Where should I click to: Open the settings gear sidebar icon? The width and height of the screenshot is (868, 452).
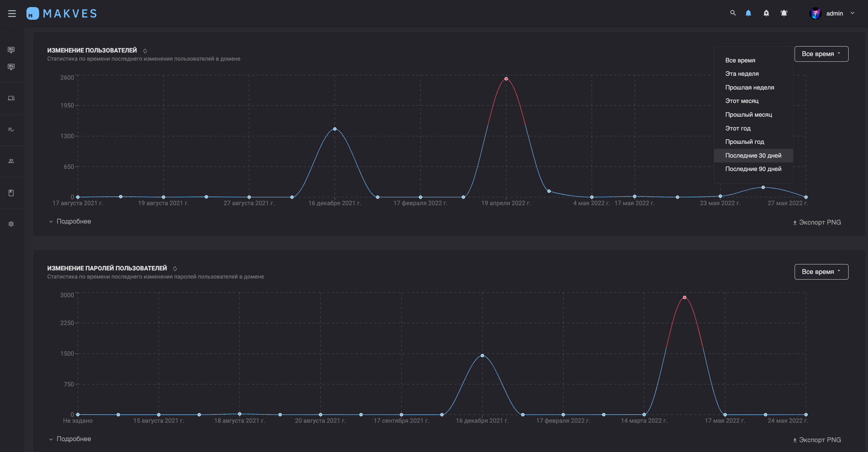tap(11, 224)
